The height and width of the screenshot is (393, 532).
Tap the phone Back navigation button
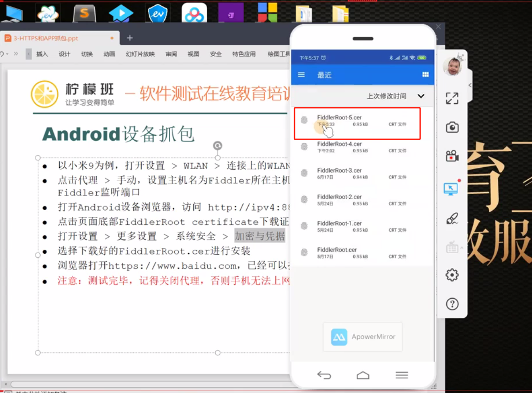(x=324, y=375)
